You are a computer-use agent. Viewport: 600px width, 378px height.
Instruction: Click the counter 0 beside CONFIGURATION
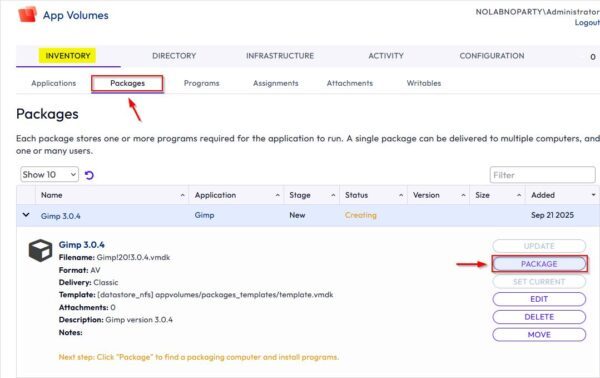coord(593,57)
